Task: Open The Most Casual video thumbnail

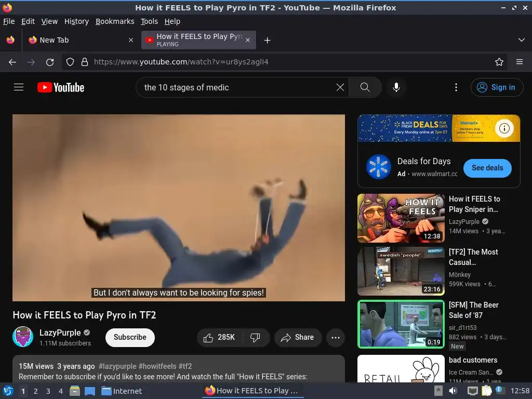Action: tap(401, 271)
